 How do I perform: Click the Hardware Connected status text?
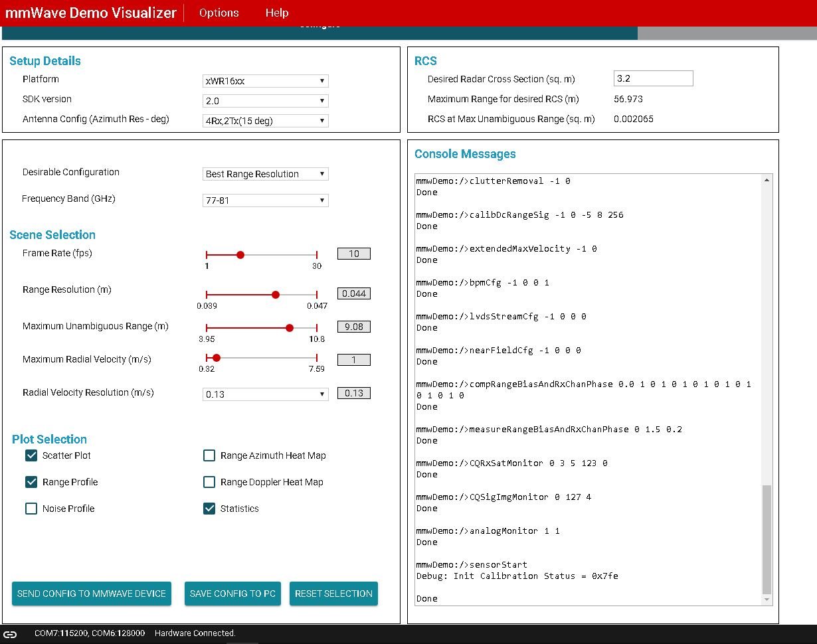point(195,633)
